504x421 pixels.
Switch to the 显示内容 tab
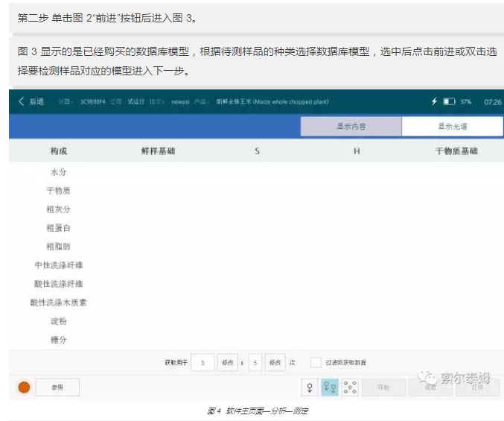(351, 127)
